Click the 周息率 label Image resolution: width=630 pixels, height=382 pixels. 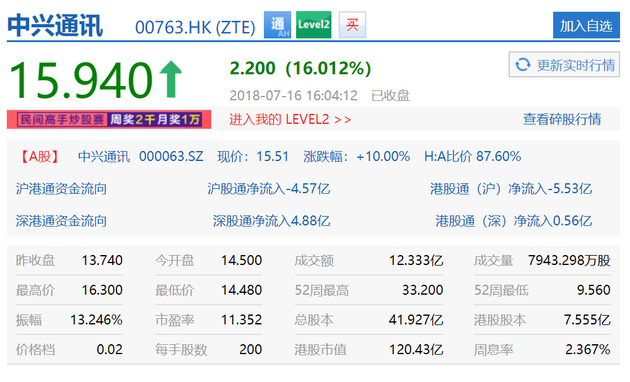click(493, 349)
